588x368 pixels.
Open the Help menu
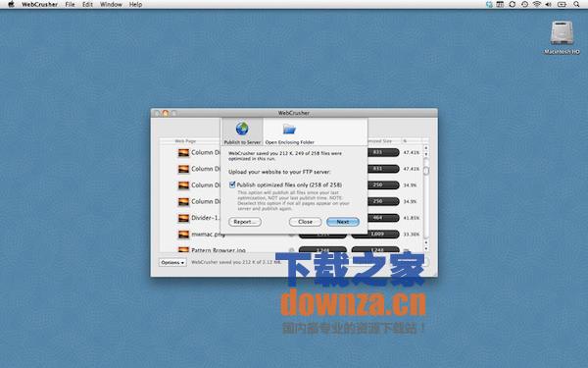[x=135, y=5]
